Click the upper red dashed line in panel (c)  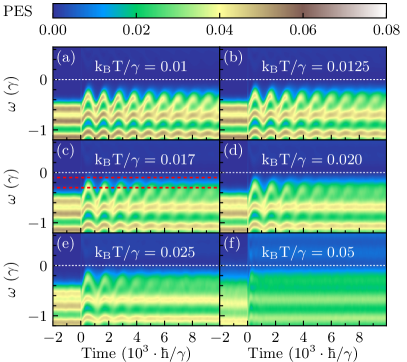click(x=136, y=178)
